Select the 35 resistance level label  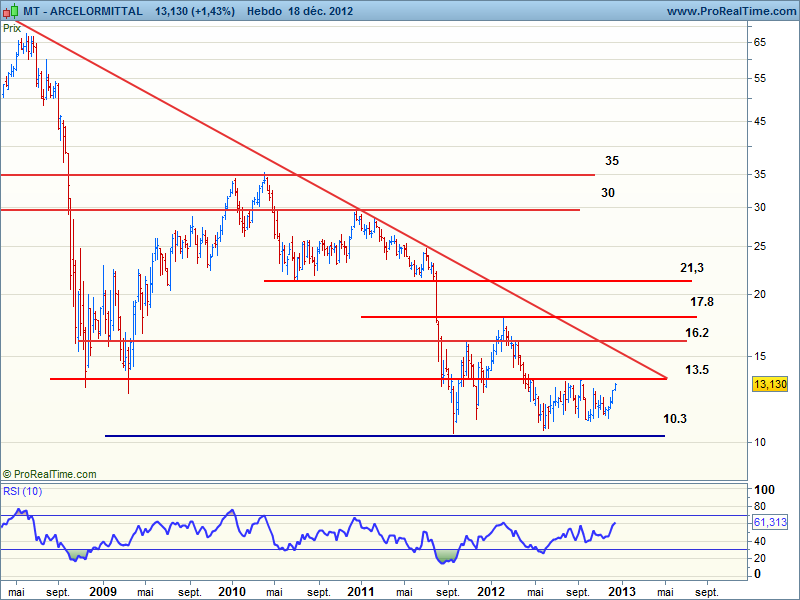pyautogui.click(x=612, y=160)
